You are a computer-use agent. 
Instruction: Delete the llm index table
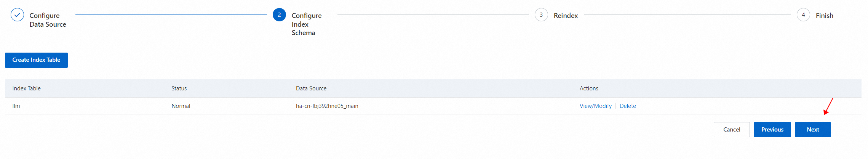coord(628,106)
